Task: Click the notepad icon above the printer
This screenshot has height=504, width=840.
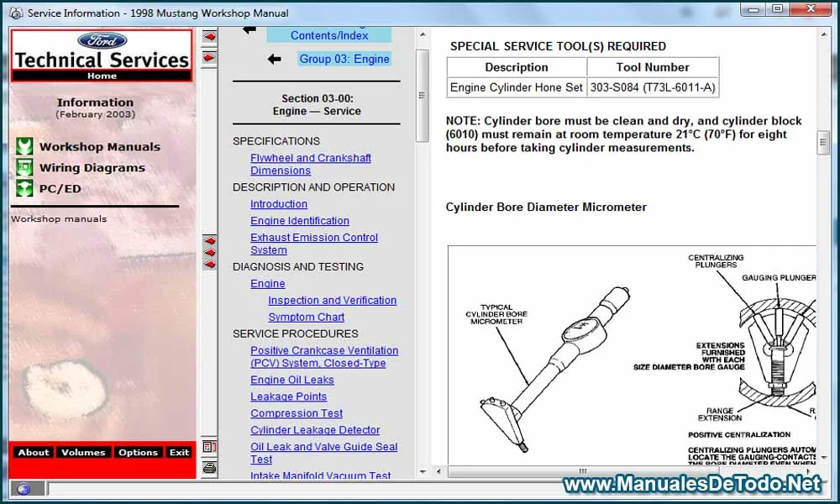Action: (209, 447)
